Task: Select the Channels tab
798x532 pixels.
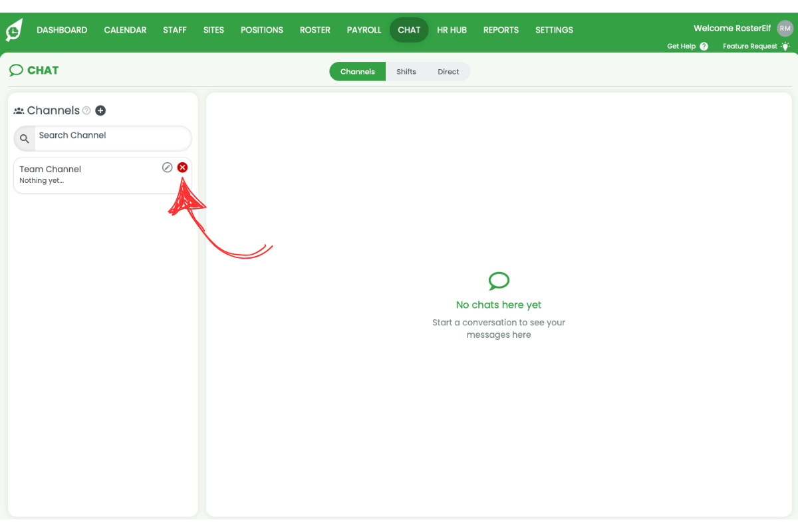Action: 358,72
